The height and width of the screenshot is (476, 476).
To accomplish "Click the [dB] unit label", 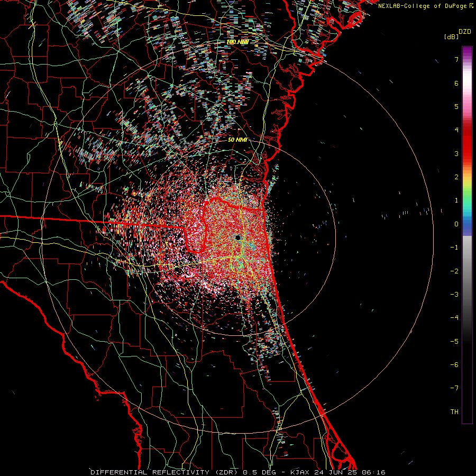I will [452, 36].
